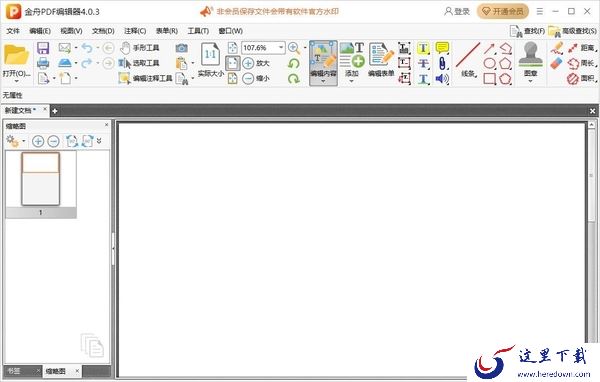Click Become Member (开通会员) button
Image resolution: width=600 pixels, height=382 pixels.
pyautogui.click(x=503, y=11)
